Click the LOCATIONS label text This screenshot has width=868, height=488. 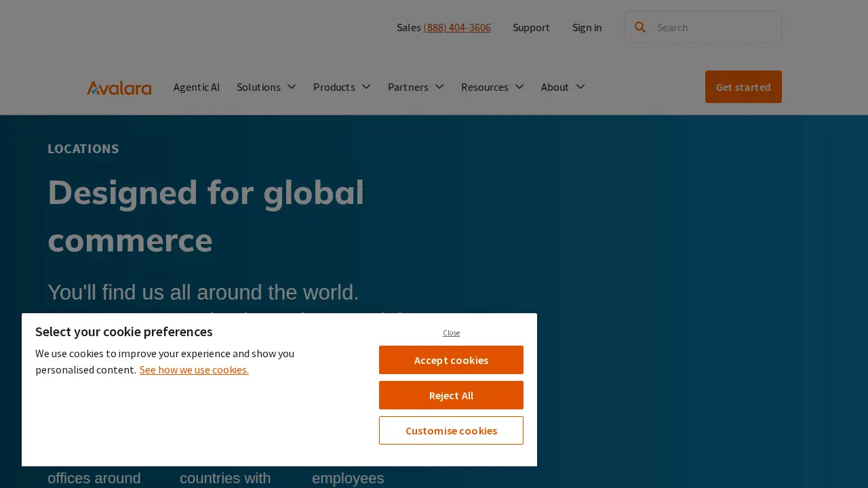83,148
